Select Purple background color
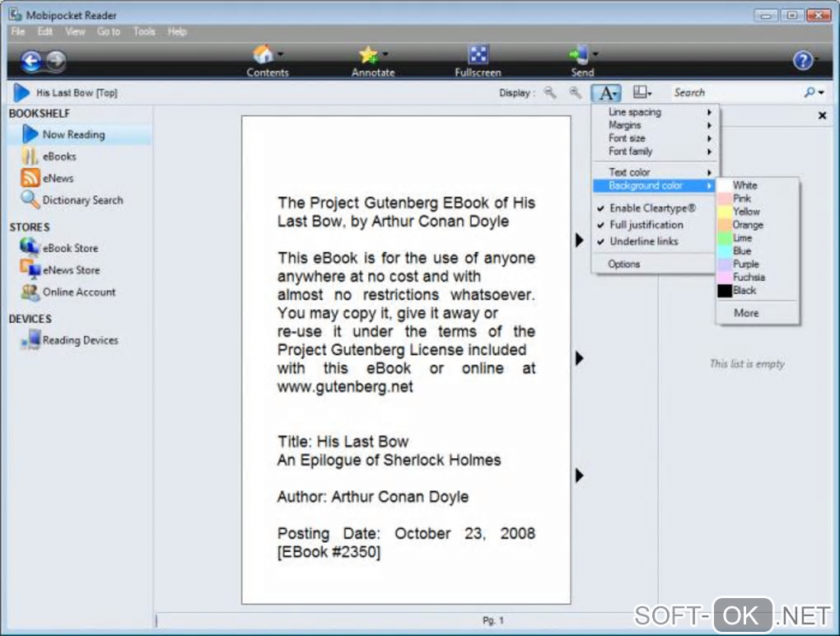This screenshot has width=840, height=636. 758,264
